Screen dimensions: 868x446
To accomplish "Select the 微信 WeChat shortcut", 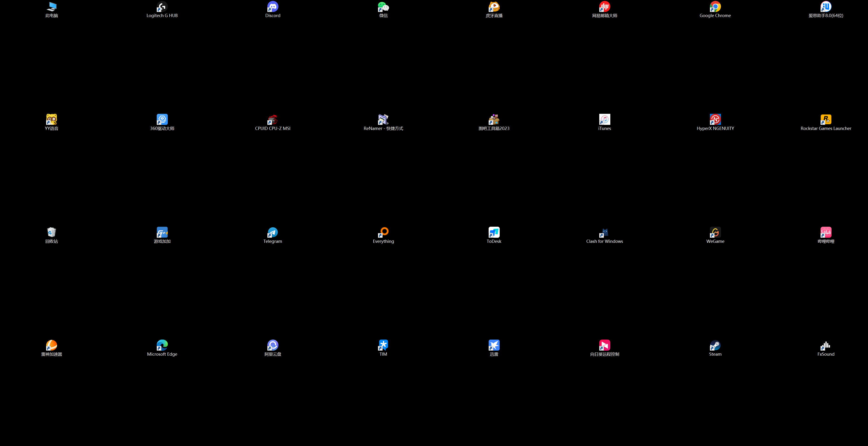I will click(x=384, y=7).
